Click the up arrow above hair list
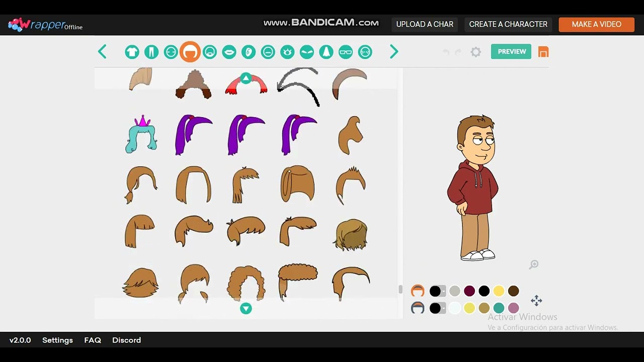 click(246, 78)
